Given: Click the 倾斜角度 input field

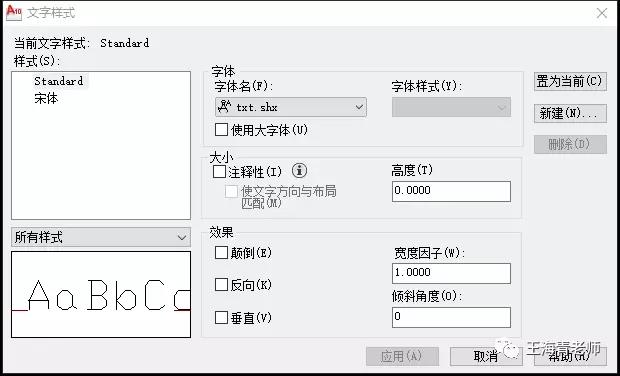Looking at the screenshot, I should click(451, 317).
